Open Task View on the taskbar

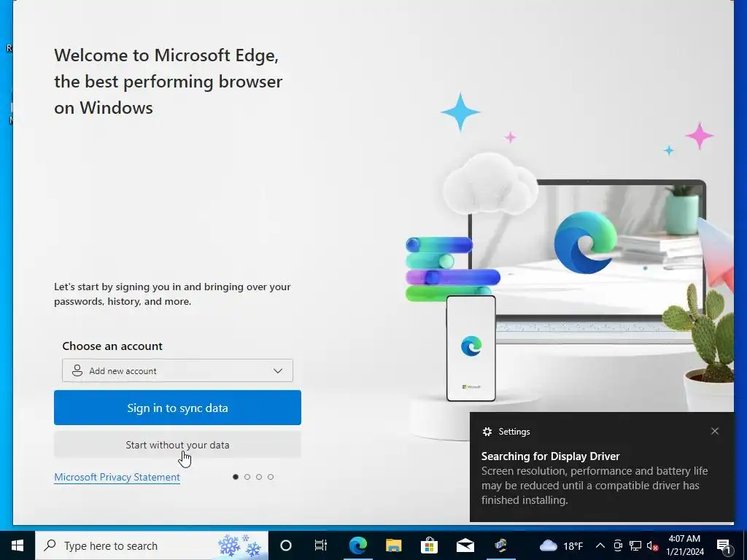pos(321,545)
